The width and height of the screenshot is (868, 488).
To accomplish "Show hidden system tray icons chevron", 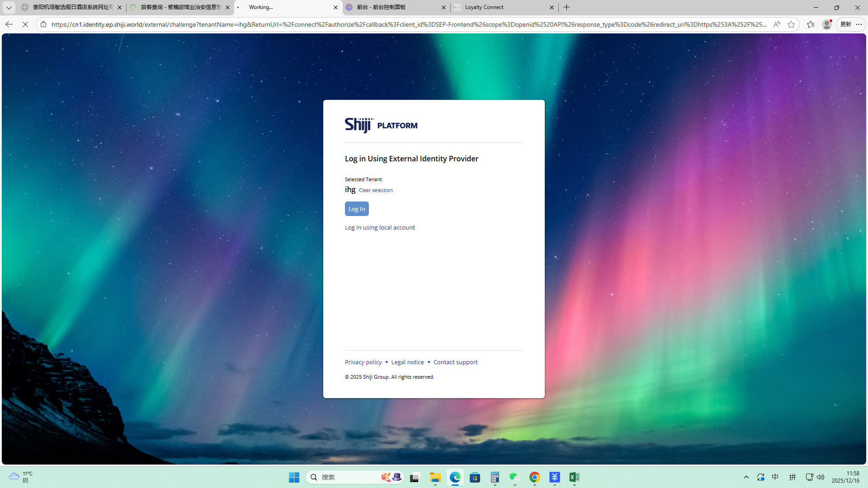I will [746, 477].
